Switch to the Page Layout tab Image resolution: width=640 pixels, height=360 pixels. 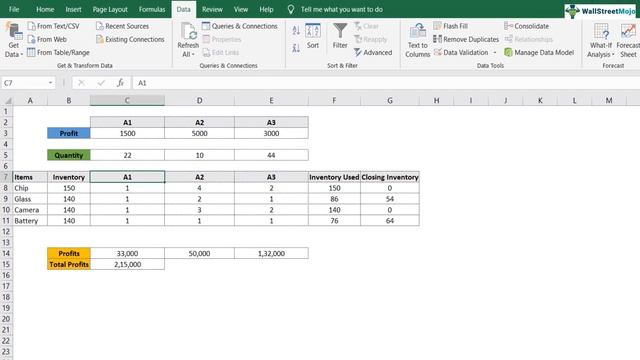(110, 9)
